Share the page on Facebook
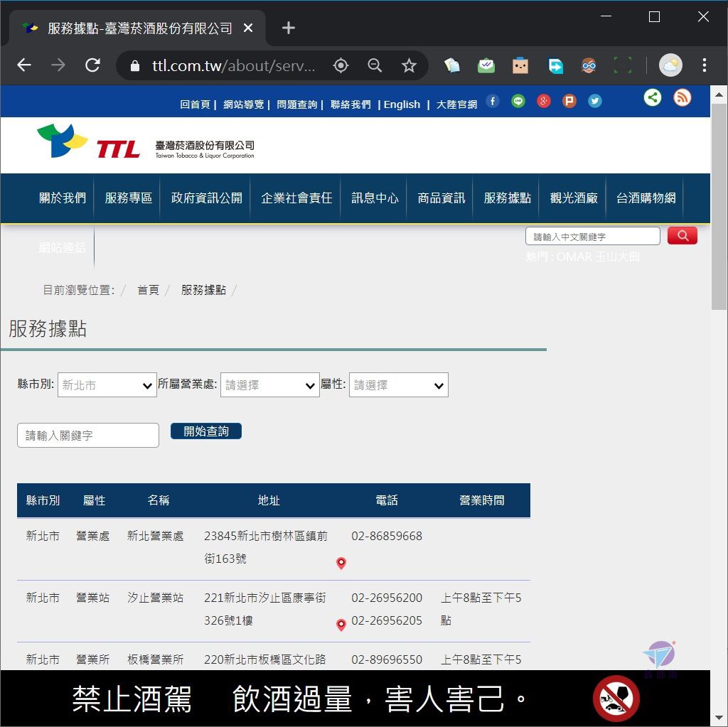 493,101
